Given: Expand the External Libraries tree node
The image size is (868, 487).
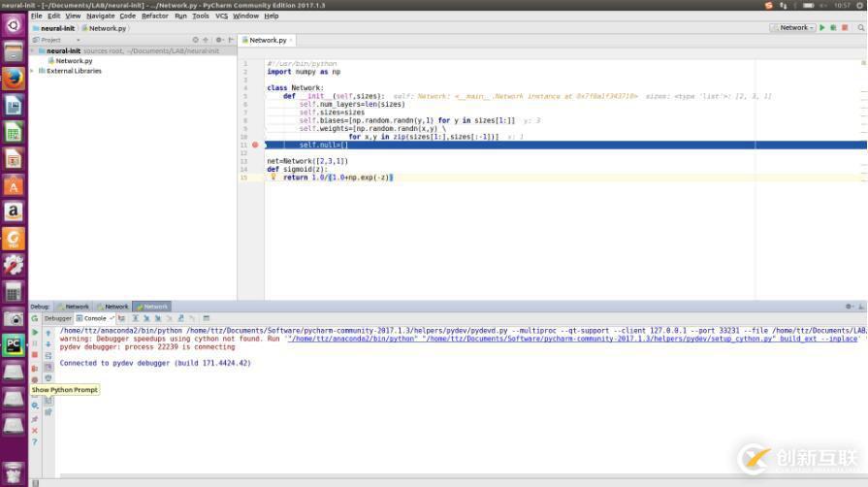Looking at the screenshot, I should tap(32, 71).
